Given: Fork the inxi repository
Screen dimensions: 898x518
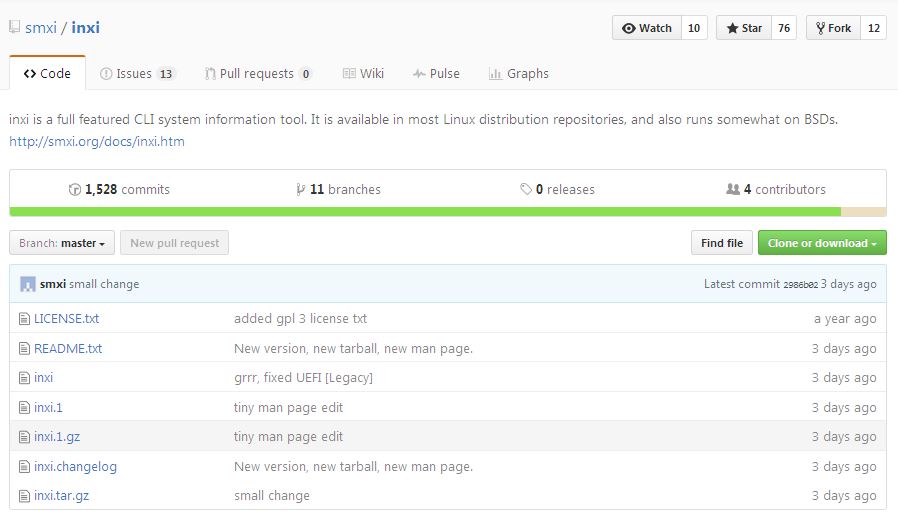Looking at the screenshot, I should (833, 28).
